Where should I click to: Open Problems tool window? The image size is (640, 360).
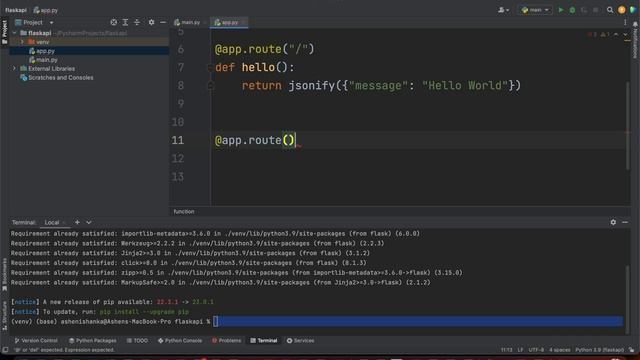(227, 340)
